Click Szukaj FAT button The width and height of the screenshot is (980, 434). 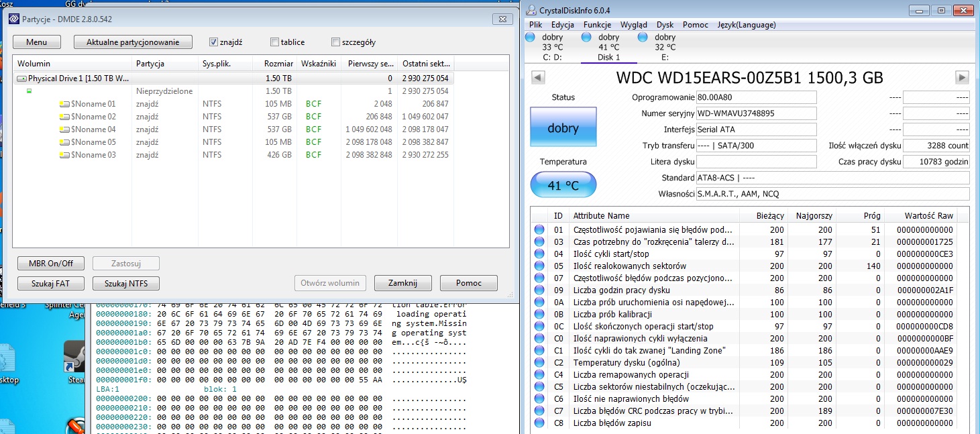coord(50,283)
